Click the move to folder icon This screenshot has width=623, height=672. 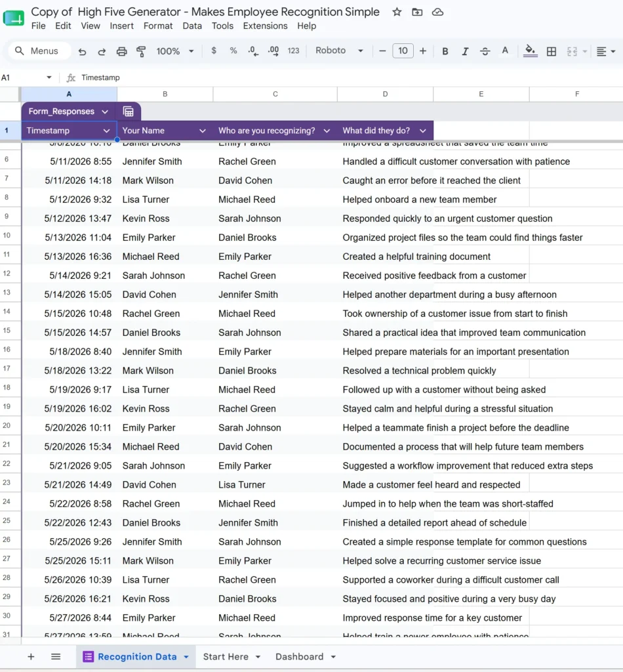pyautogui.click(x=417, y=12)
